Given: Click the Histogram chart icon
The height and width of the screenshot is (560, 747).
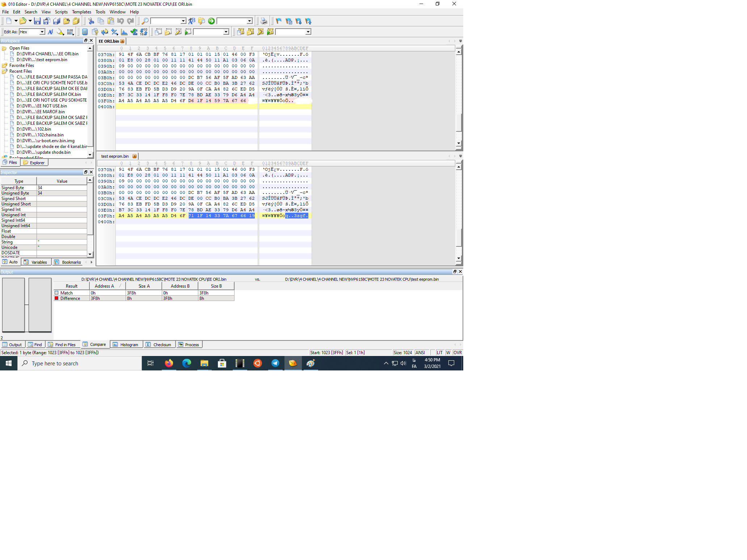Looking at the screenshot, I should click(x=124, y=32).
